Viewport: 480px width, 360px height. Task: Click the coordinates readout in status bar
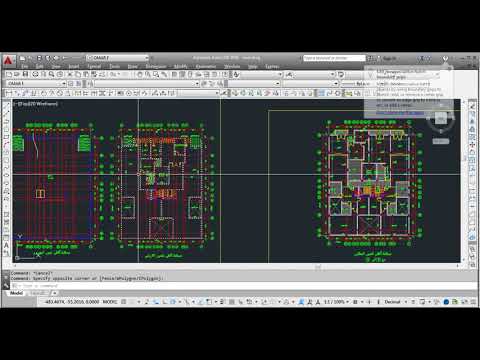coord(72,302)
